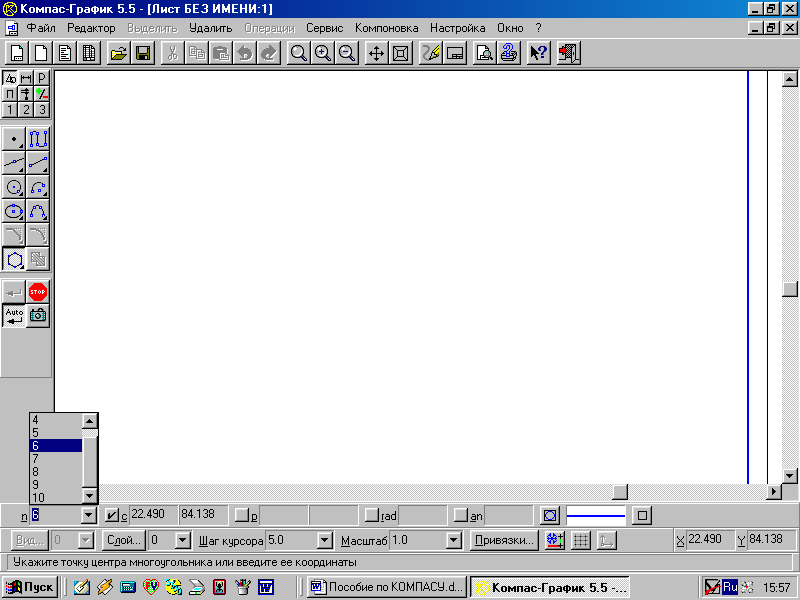Exit the program via door icon
Screen dimensions: 800x600
(568, 53)
